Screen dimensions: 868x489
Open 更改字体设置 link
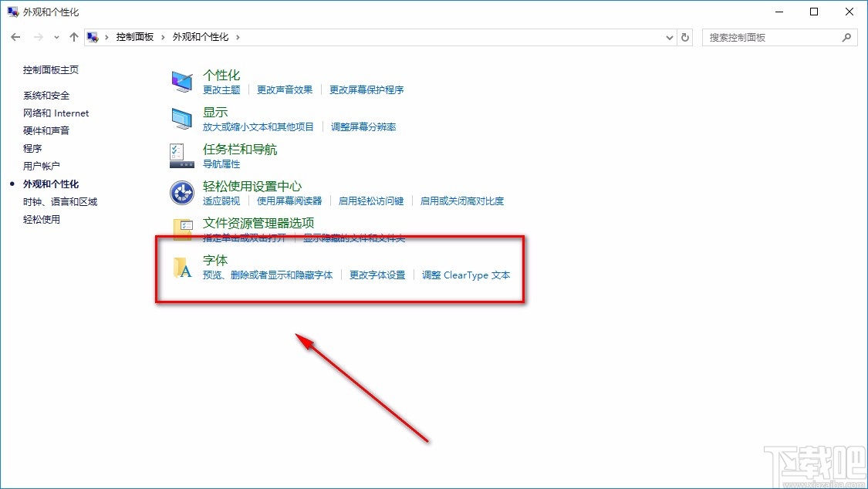click(x=377, y=275)
